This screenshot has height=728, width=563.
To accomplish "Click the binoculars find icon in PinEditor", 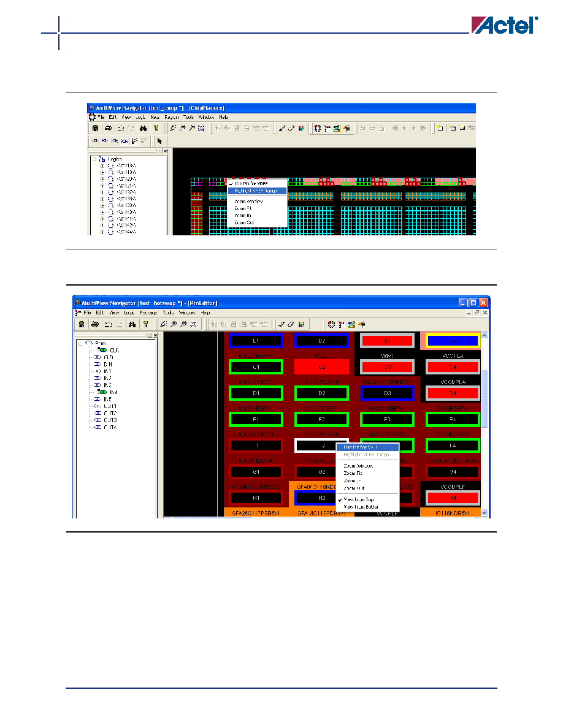I will 132,324.
